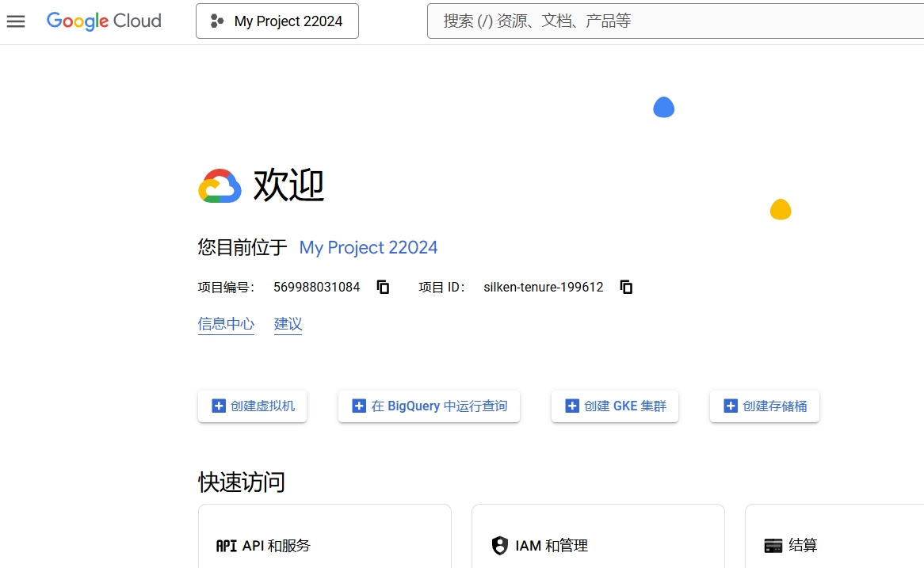Viewport: 924px width, 568px height.
Task: Click 在 BigQuery 中运行查询 button
Action: 429,406
